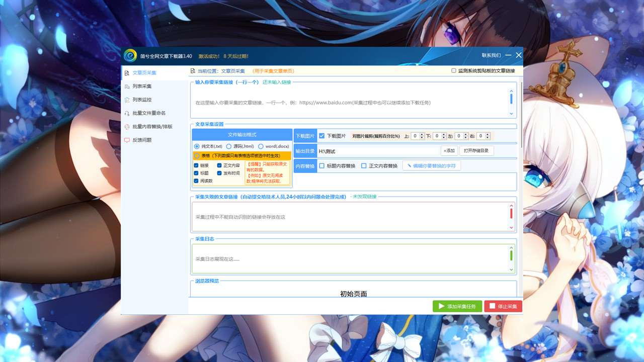Open 批量文件重命名 sidebar item
Image resolution: width=644 pixels, height=362 pixels.
pos(154,113)
